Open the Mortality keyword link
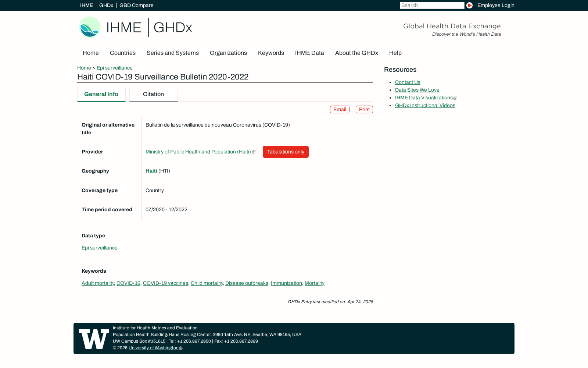 [x=315, y=283]
